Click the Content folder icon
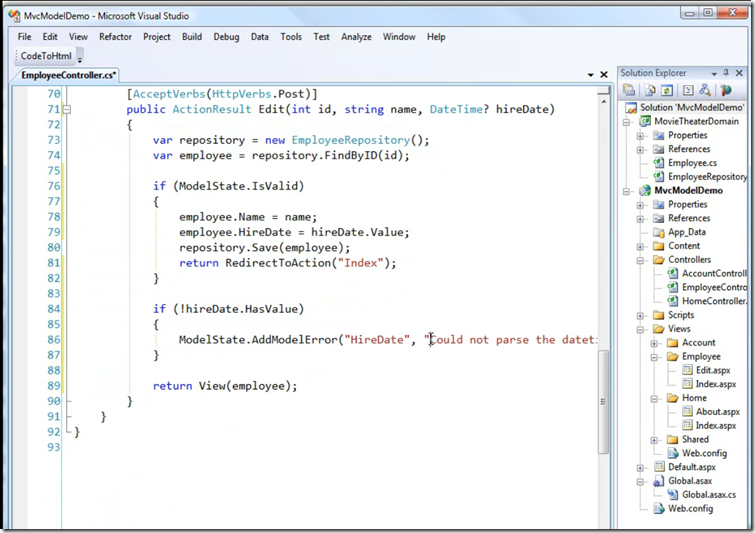755x533 pixels. tap(659, 246)
